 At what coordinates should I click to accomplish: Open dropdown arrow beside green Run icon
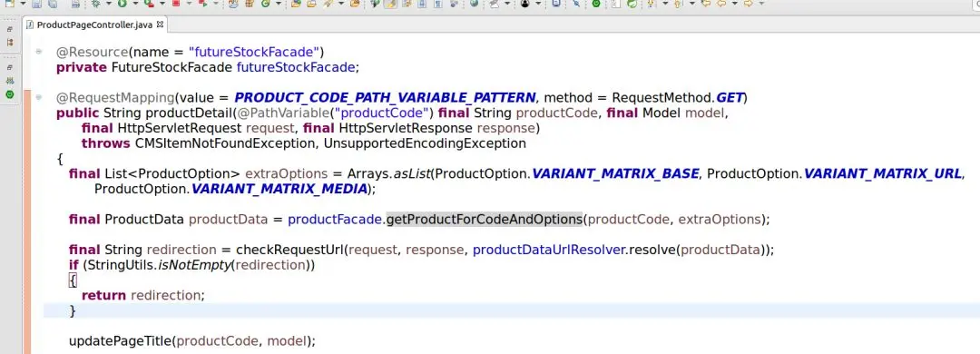tap(135, 4)
